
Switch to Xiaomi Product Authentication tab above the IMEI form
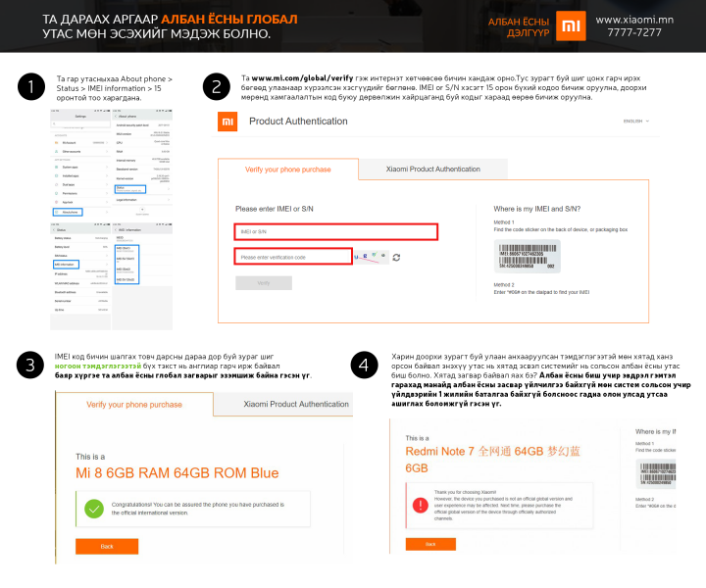[x=433, y=169]
